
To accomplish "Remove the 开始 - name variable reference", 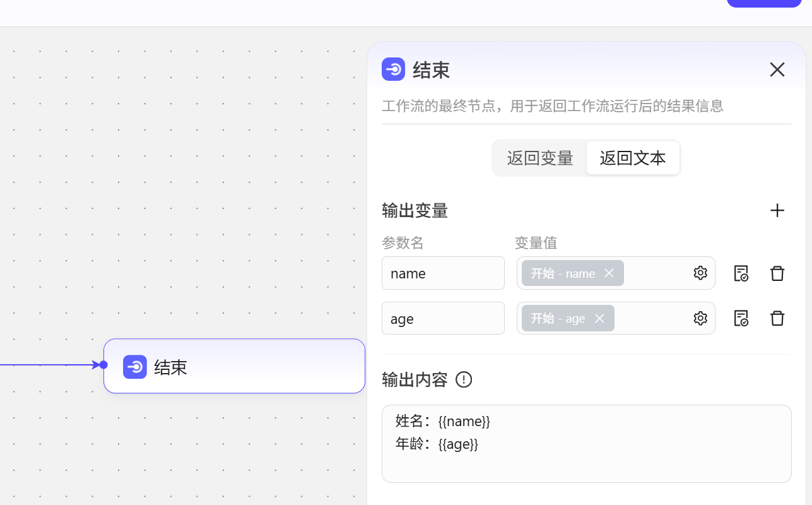I will tap(609, 273).
